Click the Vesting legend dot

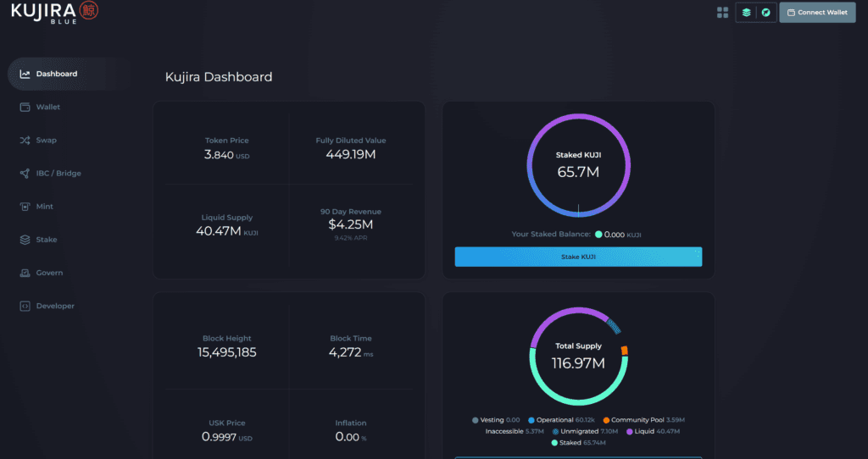point(475,420)
